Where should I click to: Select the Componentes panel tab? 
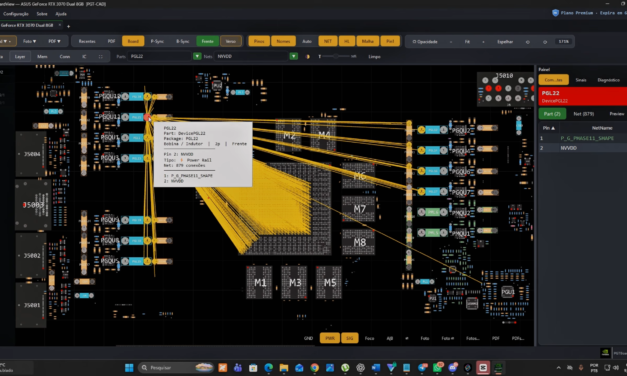553,80
